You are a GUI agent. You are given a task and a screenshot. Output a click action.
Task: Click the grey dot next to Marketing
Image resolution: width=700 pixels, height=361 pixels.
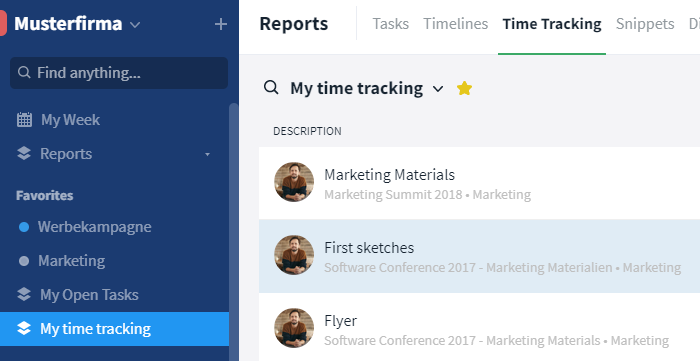[24, 261]
